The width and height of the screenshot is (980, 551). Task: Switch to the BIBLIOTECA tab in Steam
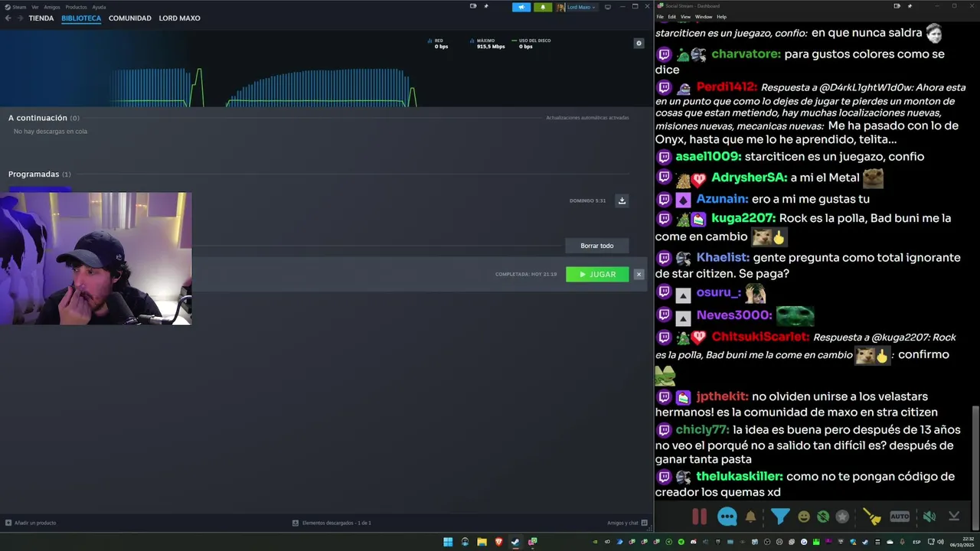click(x=81, y=18)
